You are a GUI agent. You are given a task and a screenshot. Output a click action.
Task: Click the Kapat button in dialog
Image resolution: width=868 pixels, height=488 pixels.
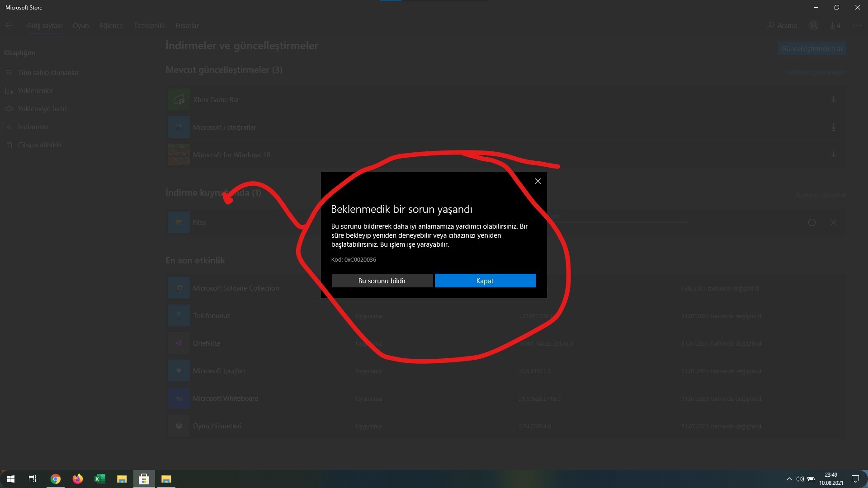pos(485,281)
